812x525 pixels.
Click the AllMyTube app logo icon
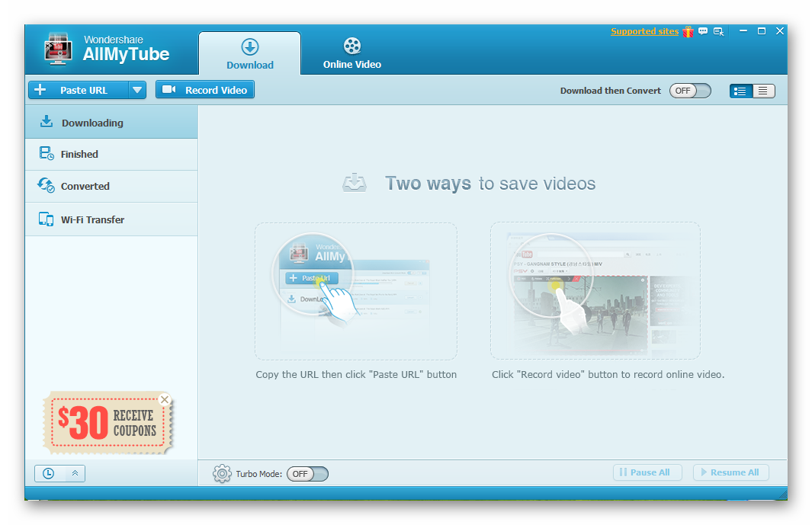[58, 50]
